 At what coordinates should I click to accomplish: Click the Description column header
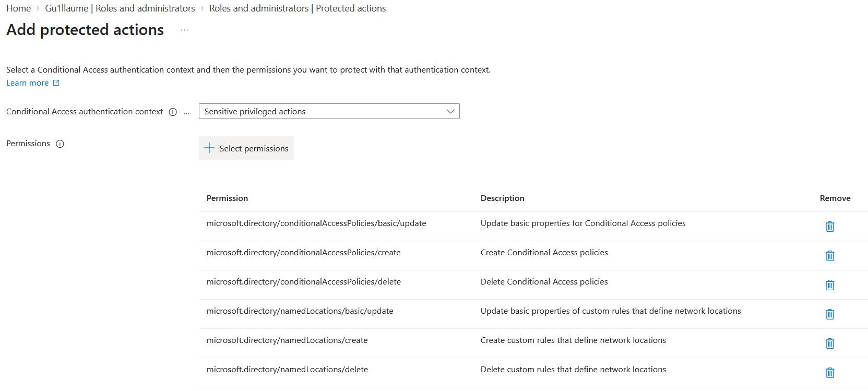[x=502, y=198]
